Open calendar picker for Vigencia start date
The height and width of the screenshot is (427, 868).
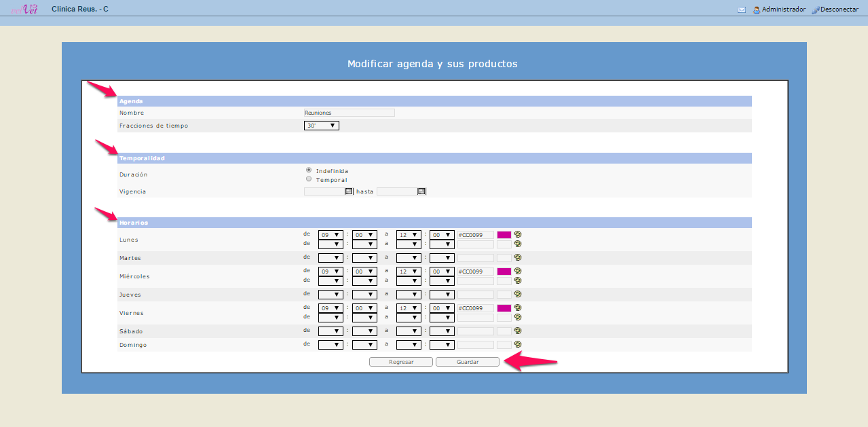(349, 191)
